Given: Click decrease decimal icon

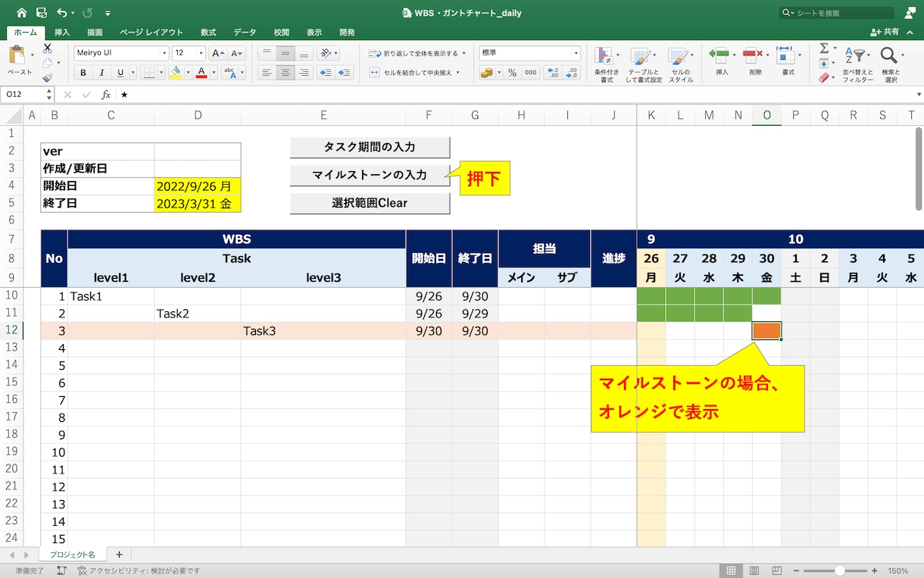Looking at the screenshot, I should (x=573, y=73).
